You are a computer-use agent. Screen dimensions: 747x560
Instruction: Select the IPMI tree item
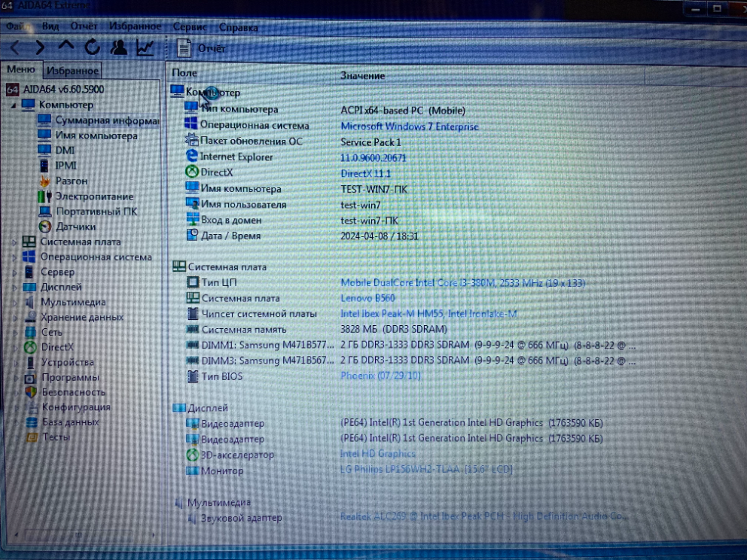point(58,166)
